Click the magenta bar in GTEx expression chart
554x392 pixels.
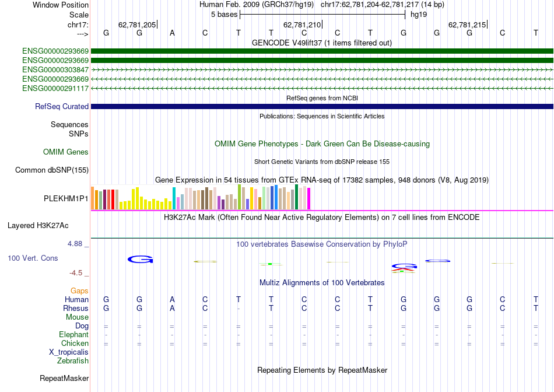coord(309,199)
